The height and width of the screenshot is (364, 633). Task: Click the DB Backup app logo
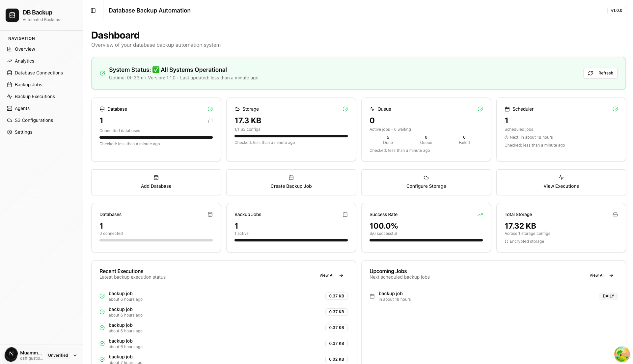(12, 15)
